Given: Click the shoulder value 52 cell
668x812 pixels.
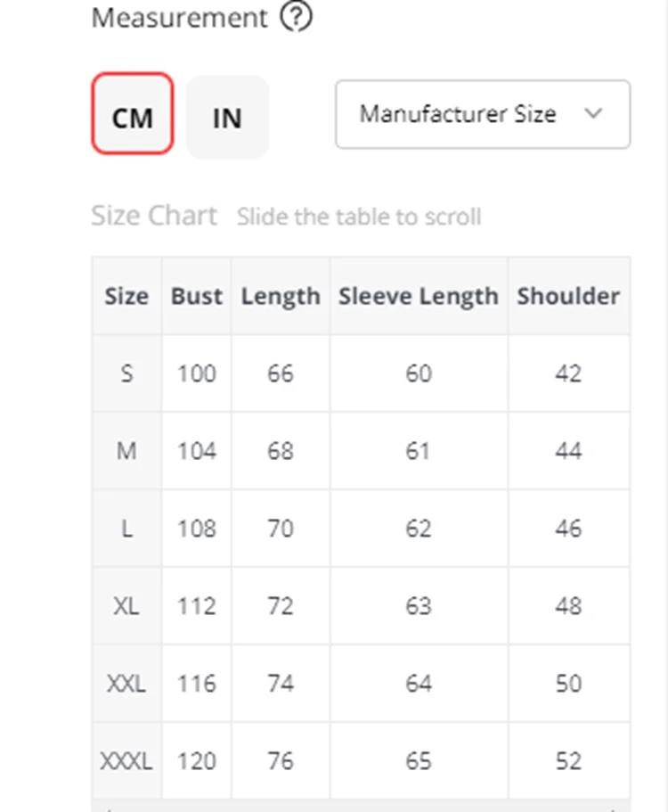Looking at the screenshot, I should [568, 761].
